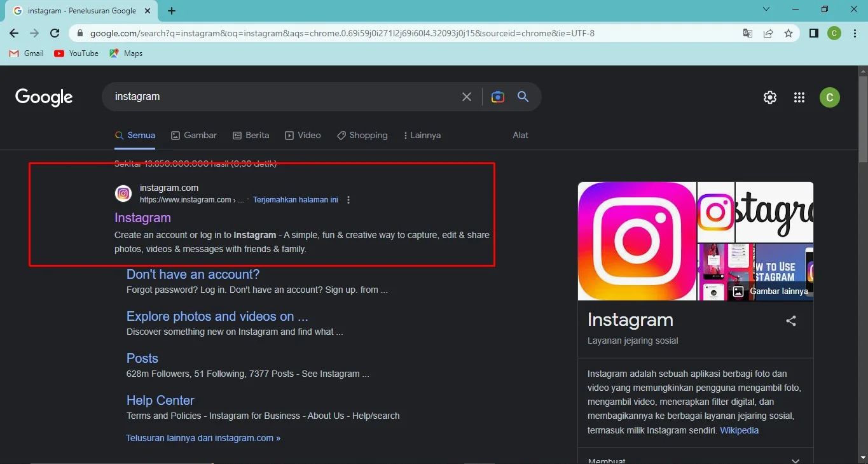The image size is (868, 464).
Task: Open the Gmail bookmark
Action: tap(27, 53)
